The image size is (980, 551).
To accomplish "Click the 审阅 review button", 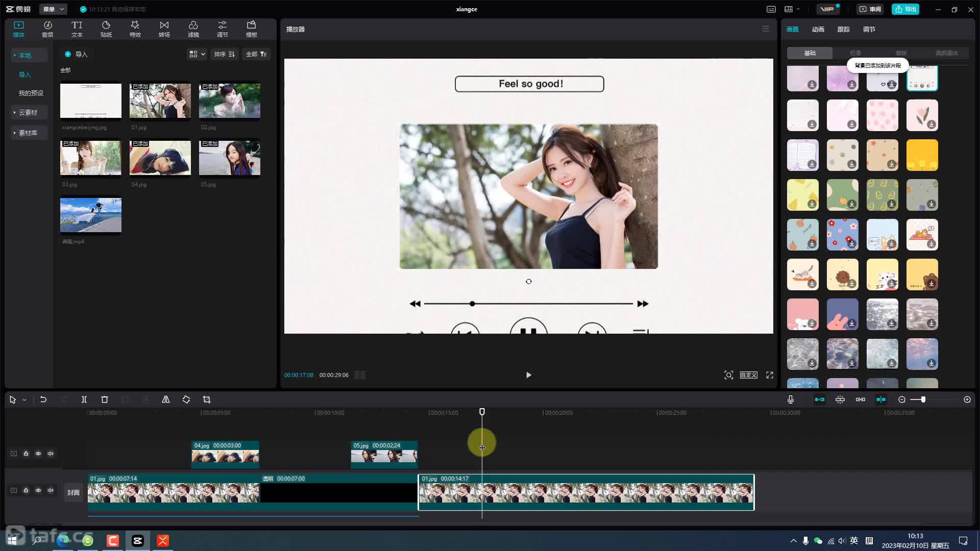I will pos(870,9).
